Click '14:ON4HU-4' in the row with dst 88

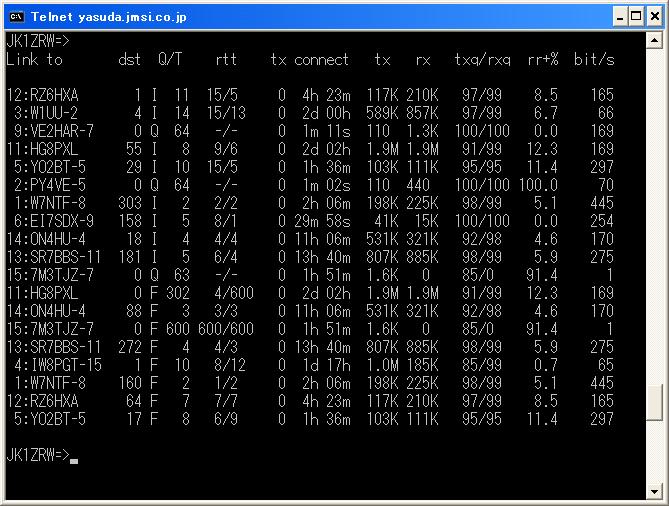click(x=46, y=311)
